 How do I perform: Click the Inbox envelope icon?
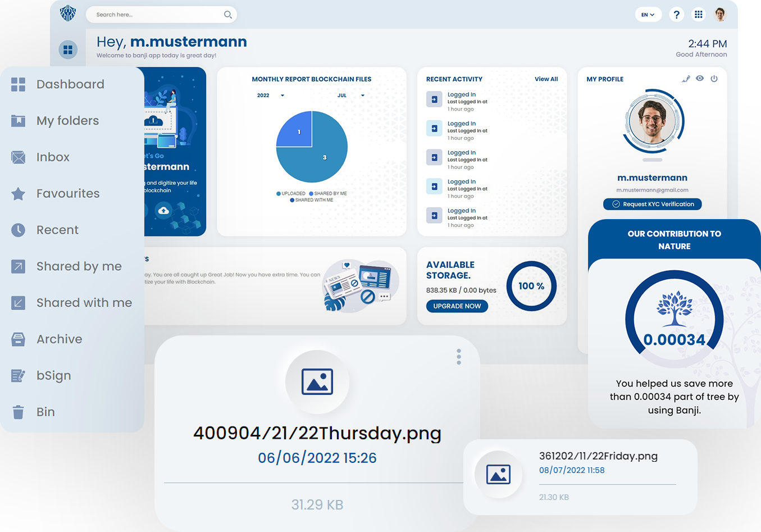(18, 157)
